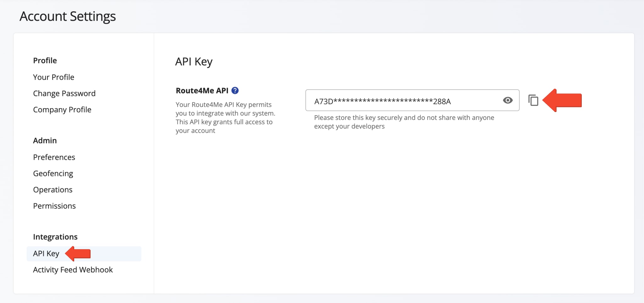Open Permissions settings

[x=54, y=206]
